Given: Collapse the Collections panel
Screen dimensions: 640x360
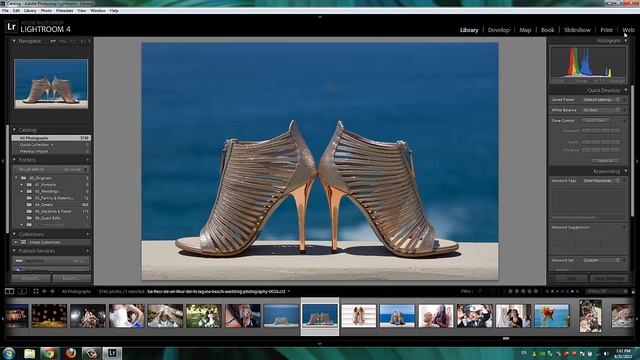Looking at the screenshot, I should (x=14, y=234).
